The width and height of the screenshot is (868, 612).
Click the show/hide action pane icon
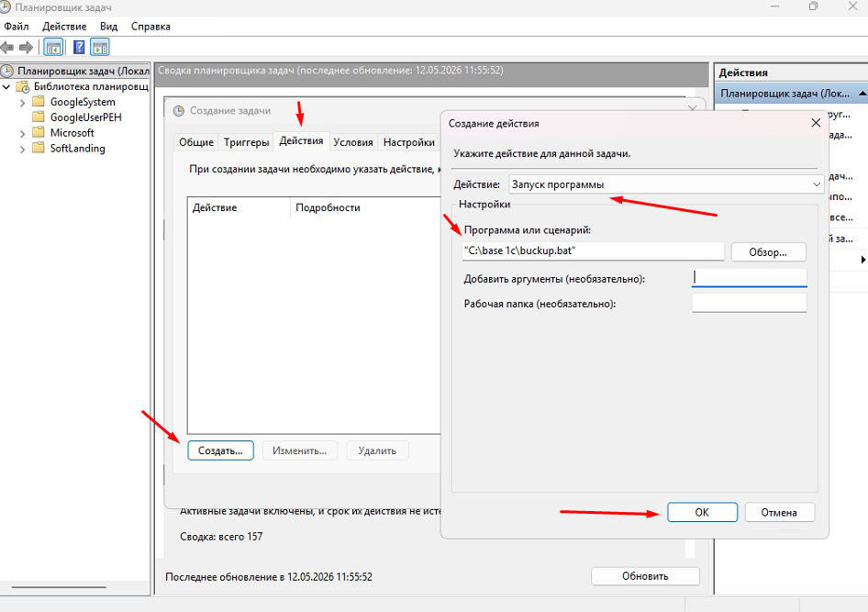click(100, 48)
